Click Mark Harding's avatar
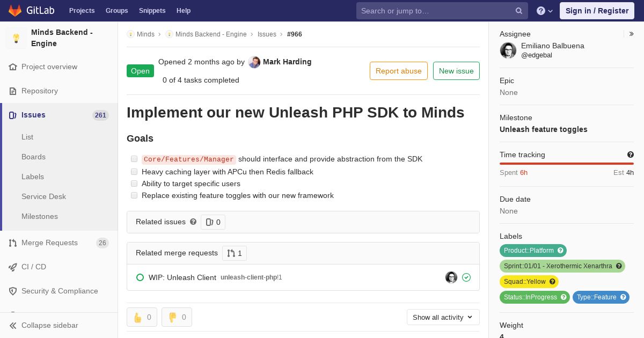 pos(254,62)
